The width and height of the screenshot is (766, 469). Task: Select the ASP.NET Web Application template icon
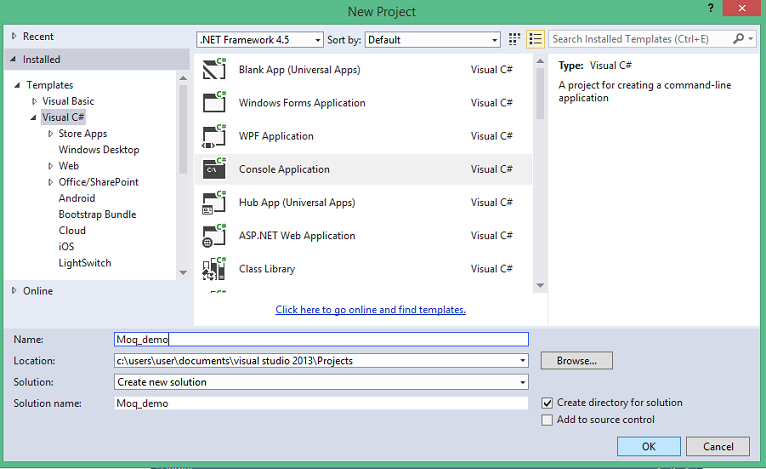click(x=214, y=235)
